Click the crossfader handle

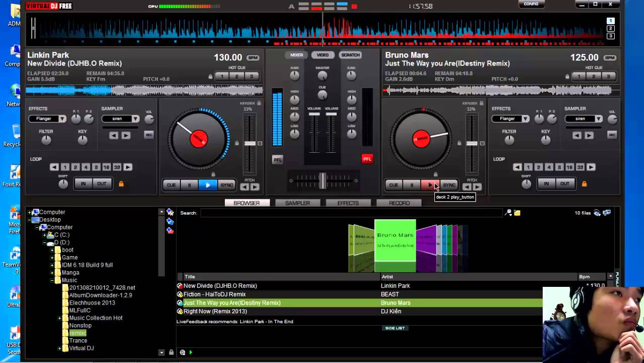[322, 180]
